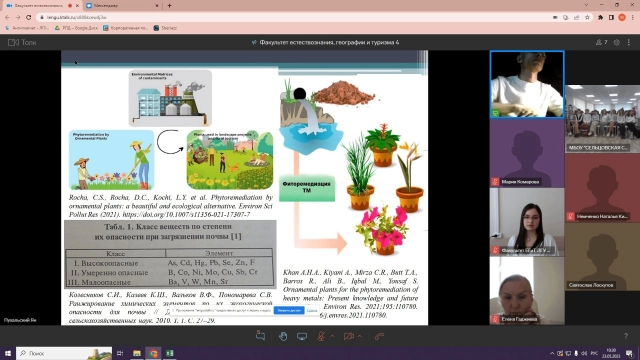Select Немченко Наталья participant tile

point(602,188)
